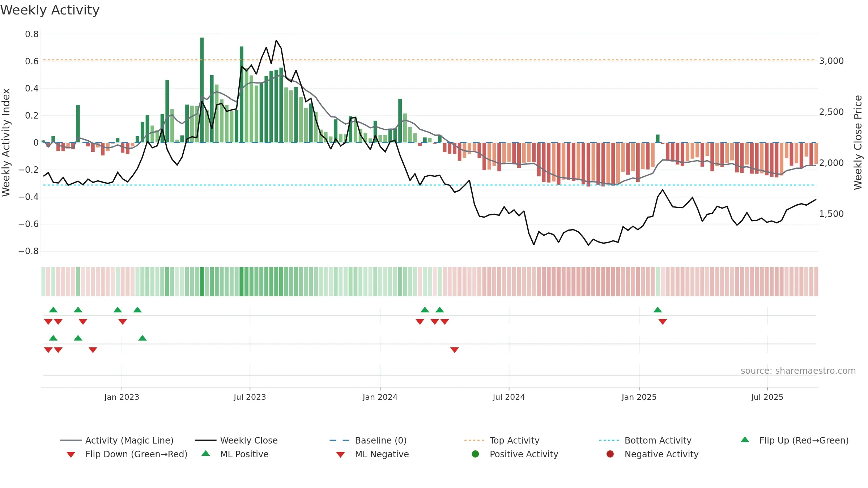Click Jan 2025 axis label
The height and width of the screenshot is (488, 868).
click(639, 397)
